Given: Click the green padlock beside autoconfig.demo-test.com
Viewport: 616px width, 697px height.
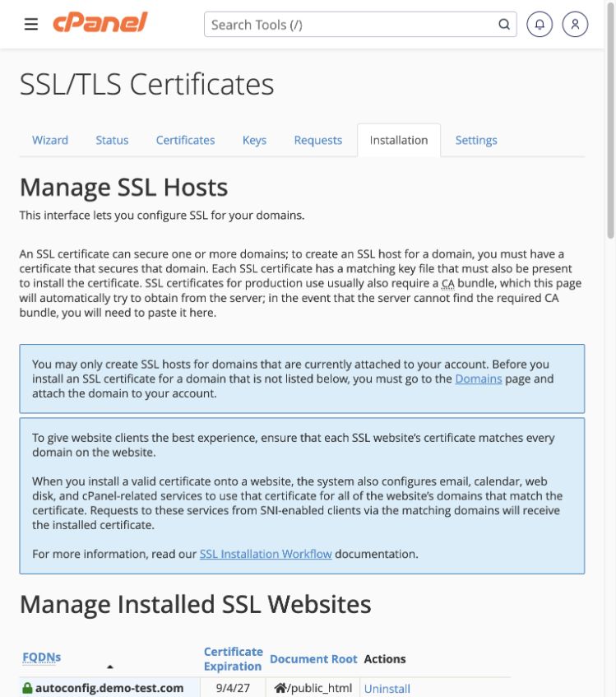Looking at the screenshot, I should [27, 688].
